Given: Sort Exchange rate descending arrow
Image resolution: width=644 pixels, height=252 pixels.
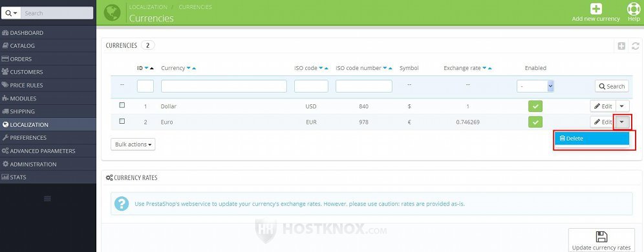Looking at the screenshot, I should pos(484,69).
